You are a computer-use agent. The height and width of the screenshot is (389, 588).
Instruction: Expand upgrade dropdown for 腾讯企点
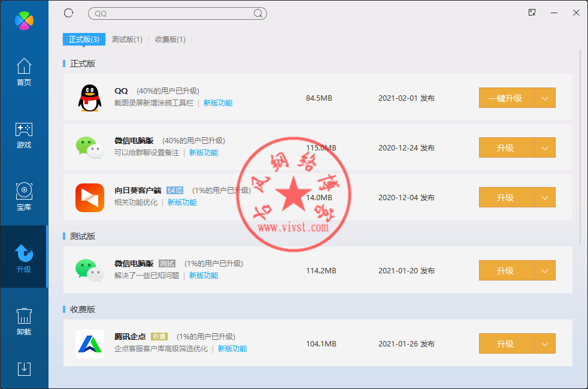(545, 343)
